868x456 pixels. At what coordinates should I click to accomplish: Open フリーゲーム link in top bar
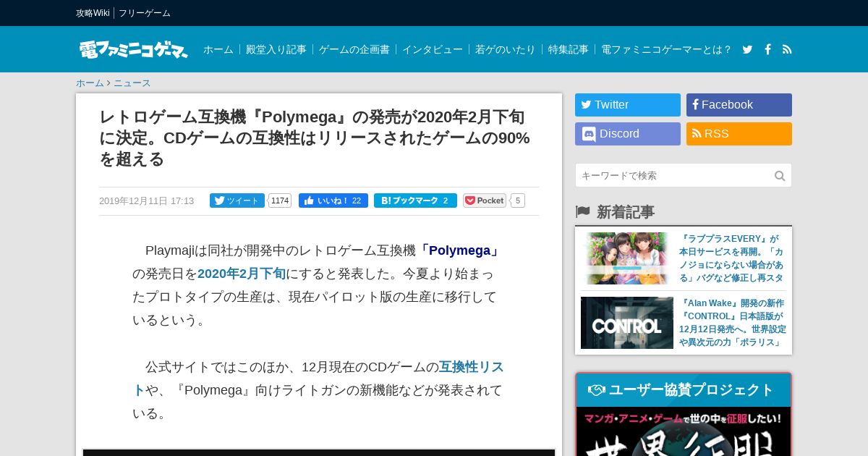(x=145, y=13)
